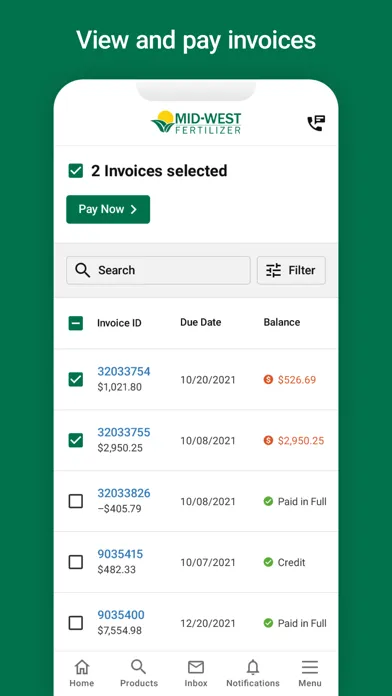Click the Balance column header
Image resolution: width=392 pixels, height=696 pixels.
coord(282,322)
